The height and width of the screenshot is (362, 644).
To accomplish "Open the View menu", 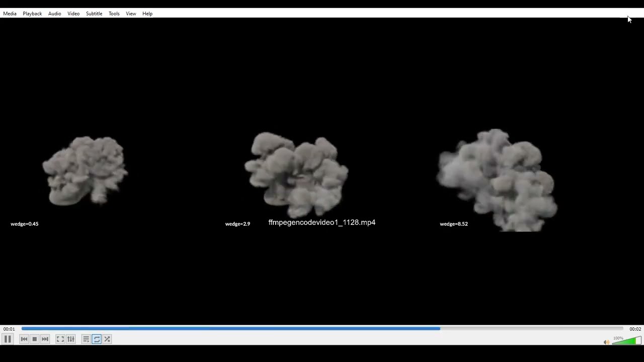I will [x=131, y=14].
